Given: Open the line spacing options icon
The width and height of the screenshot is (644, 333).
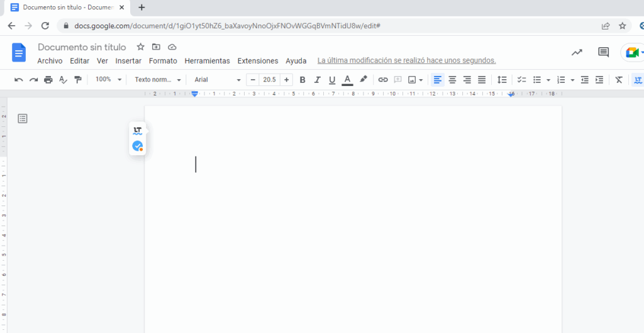Looking at the screenshot, I should tap(502, 80).
